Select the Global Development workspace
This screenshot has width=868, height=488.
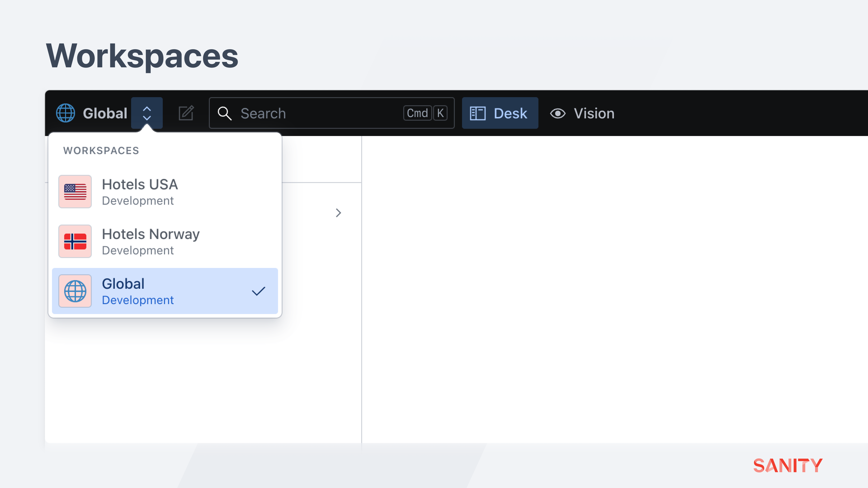165,291
